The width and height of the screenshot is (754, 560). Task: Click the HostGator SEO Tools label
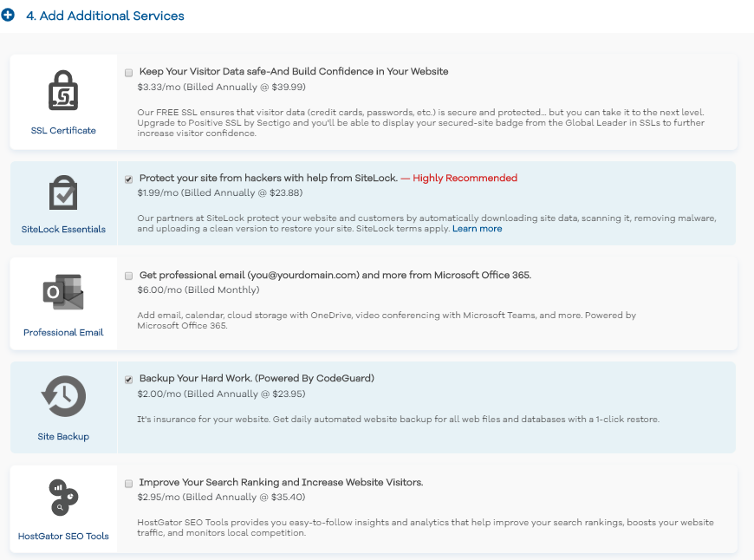pos(63,537)
